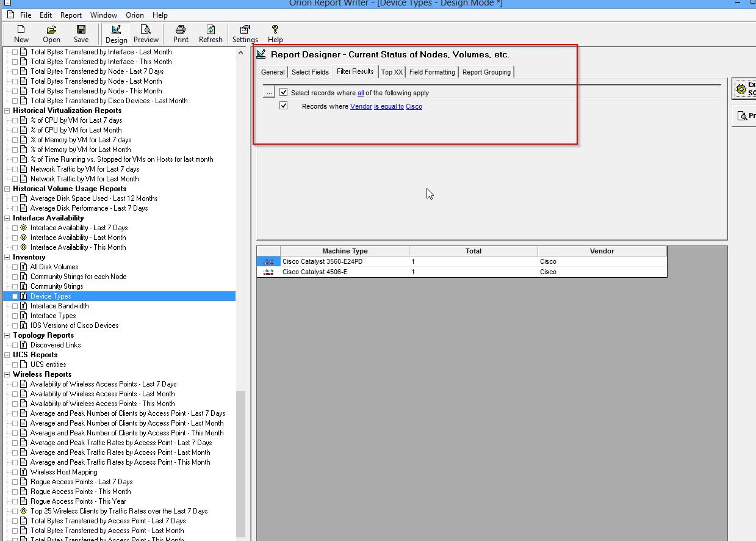Switch to the Top XX tab
The width and height of the screenshot is (756, 541).
pos(392,72)
